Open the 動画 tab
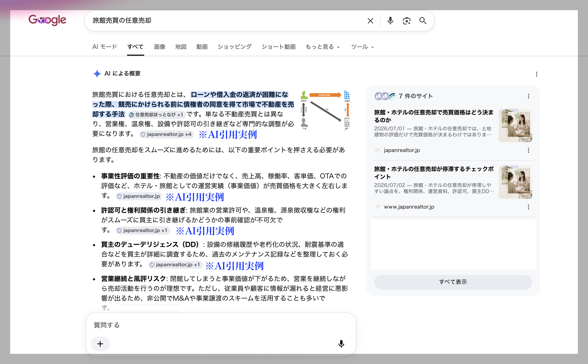The width and height of the screenshot is (588, 364). (x=202, y=47)
